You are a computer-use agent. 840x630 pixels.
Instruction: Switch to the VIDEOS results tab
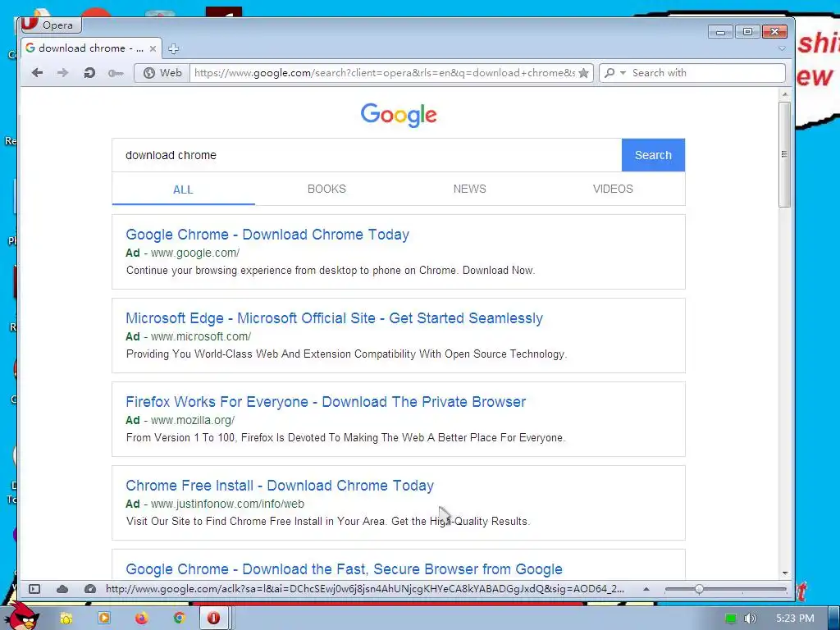coord(613,189)
